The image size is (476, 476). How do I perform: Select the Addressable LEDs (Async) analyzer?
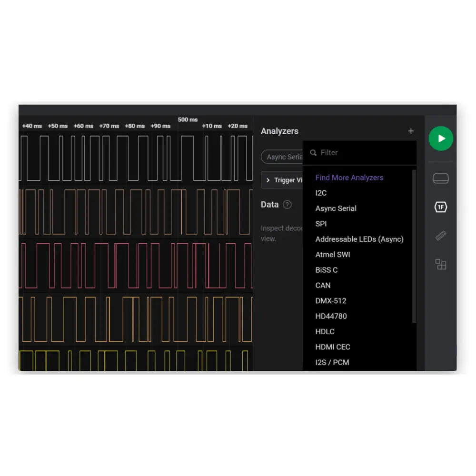360,239
